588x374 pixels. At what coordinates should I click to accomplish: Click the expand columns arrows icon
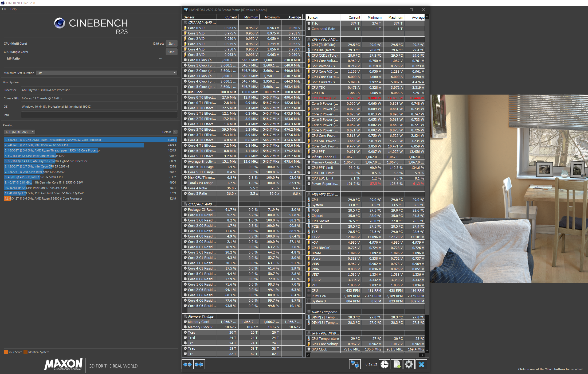point(187,364)
